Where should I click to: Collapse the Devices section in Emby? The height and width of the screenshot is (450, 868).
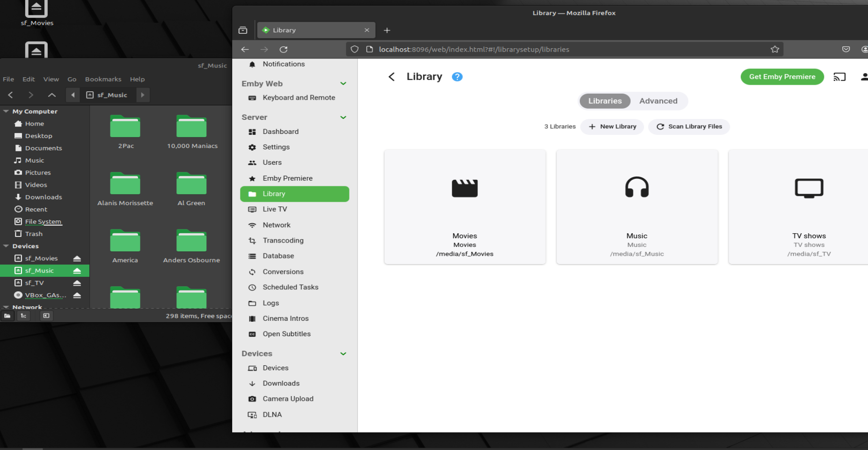pyautogui.click(x=343, y=354)
